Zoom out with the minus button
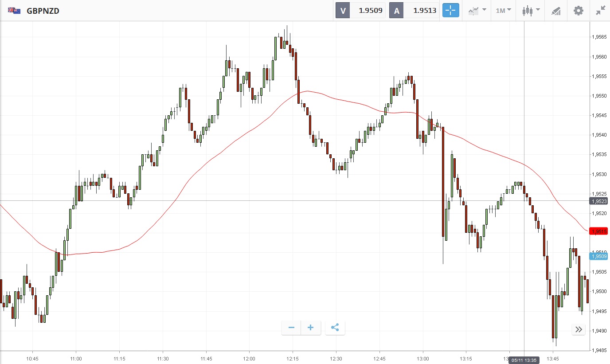The height and width of the screenshot is (364, 610). [291, 328]
